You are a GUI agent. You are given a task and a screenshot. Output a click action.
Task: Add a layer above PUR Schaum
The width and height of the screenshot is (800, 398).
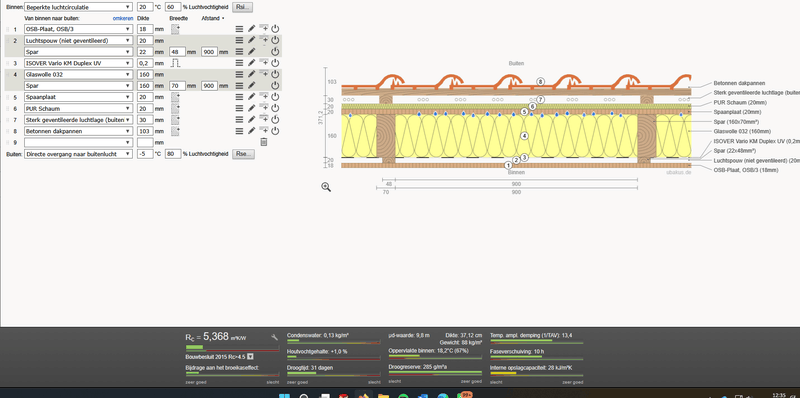[264, 108]
